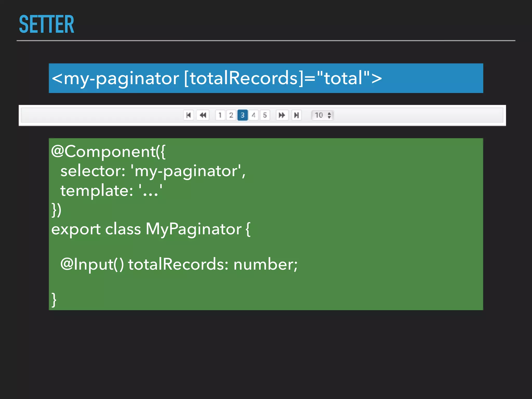Go to first page in paginator

(x=189, y=115)
